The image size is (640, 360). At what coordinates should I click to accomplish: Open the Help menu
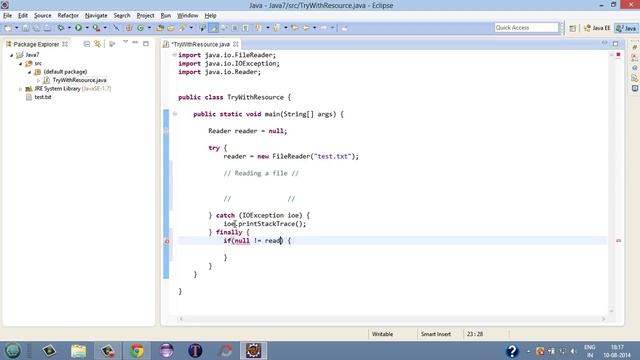210,16
